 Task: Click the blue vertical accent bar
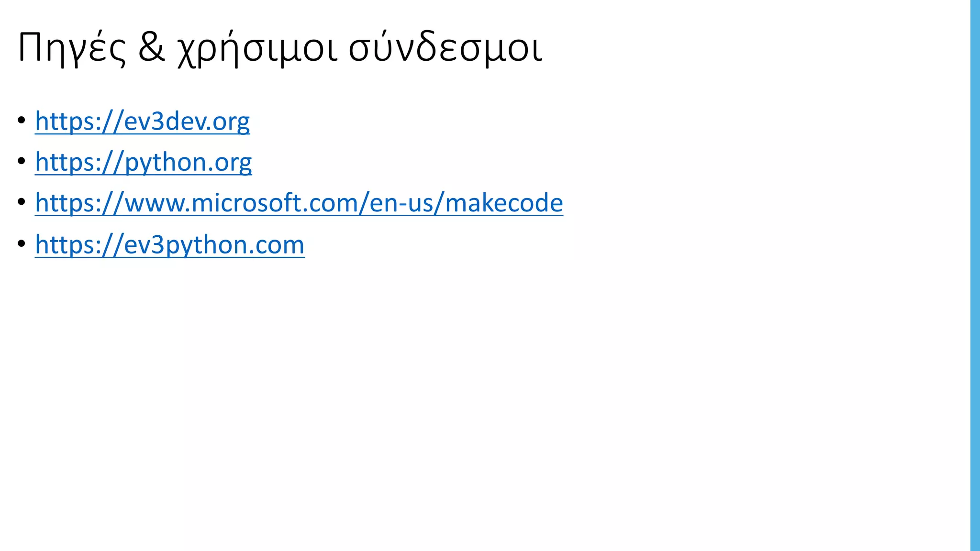point(975,275)
